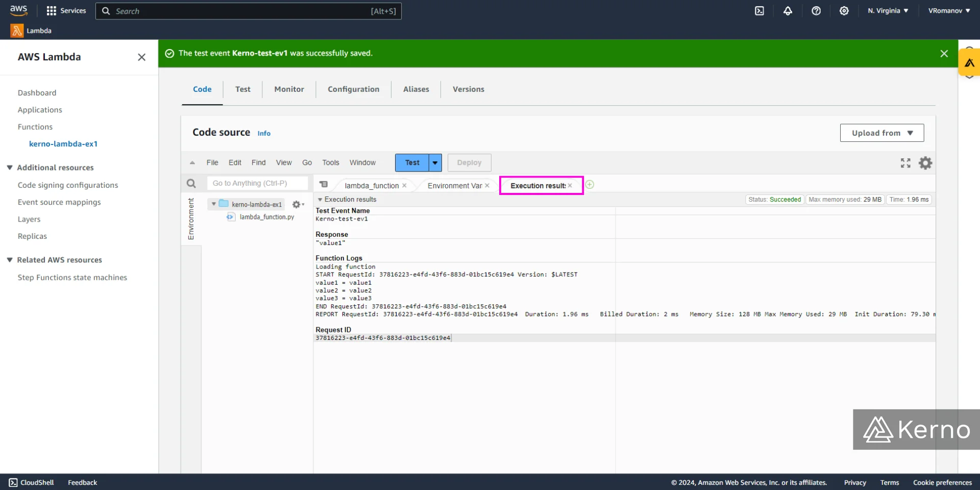The image size is (980, 490).
Task: Collapse the Execution results section
Action: click(320, 200)
